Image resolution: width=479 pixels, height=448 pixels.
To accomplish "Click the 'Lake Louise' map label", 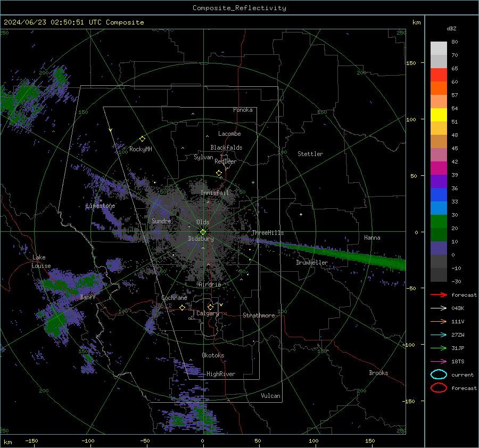I will pyautogui.click(x=41, y=262).
